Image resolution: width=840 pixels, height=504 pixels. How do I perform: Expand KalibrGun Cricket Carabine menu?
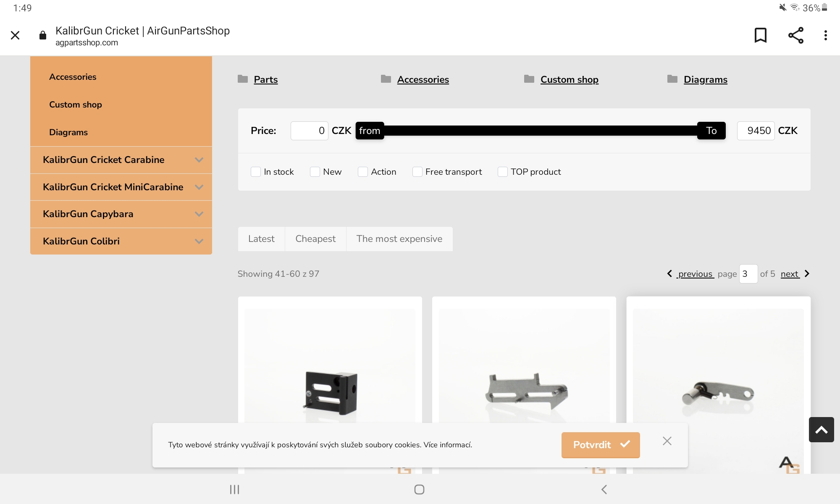click(199, 160)
